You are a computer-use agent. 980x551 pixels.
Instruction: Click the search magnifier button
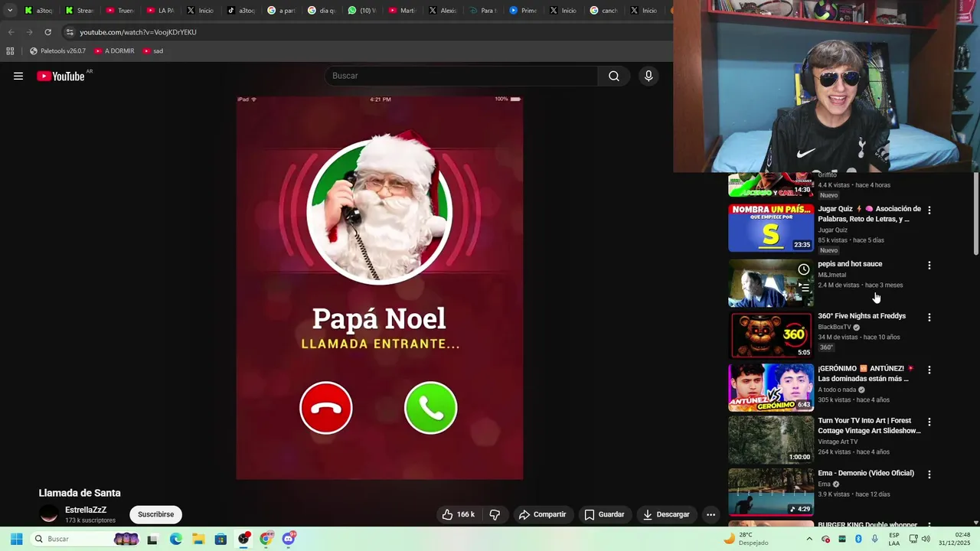click(x=614, y=76)
